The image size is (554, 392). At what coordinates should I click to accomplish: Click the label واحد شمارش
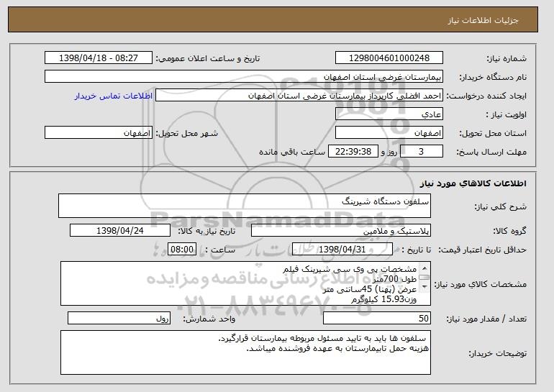pyautogui.click(x=209, y=319)
